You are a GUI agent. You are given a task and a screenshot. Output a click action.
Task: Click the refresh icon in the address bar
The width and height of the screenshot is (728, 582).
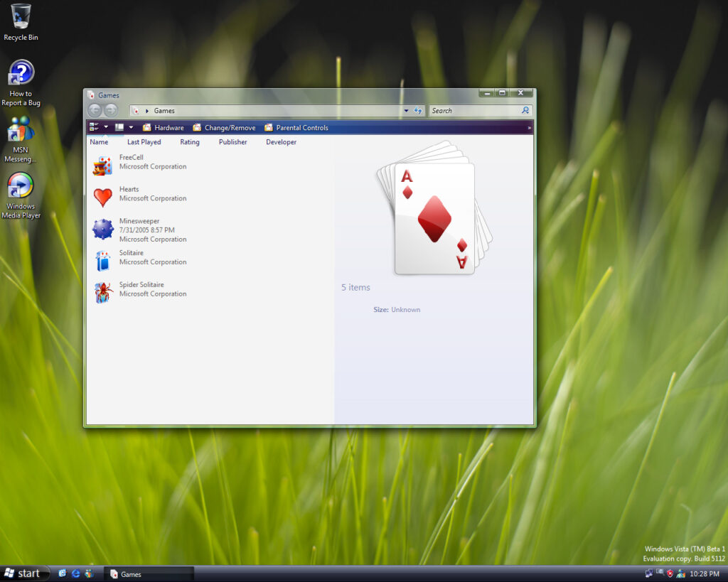418,110
